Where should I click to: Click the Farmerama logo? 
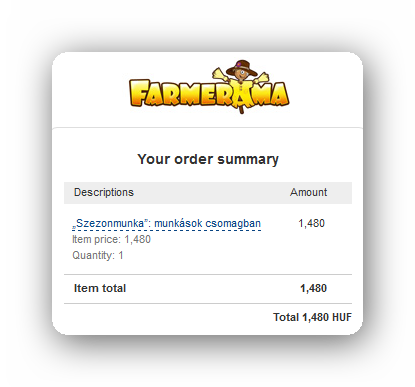click(x=209, y=87)
